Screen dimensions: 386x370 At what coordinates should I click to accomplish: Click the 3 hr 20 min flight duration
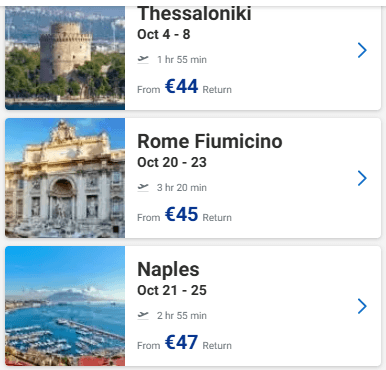click(182, 188)
